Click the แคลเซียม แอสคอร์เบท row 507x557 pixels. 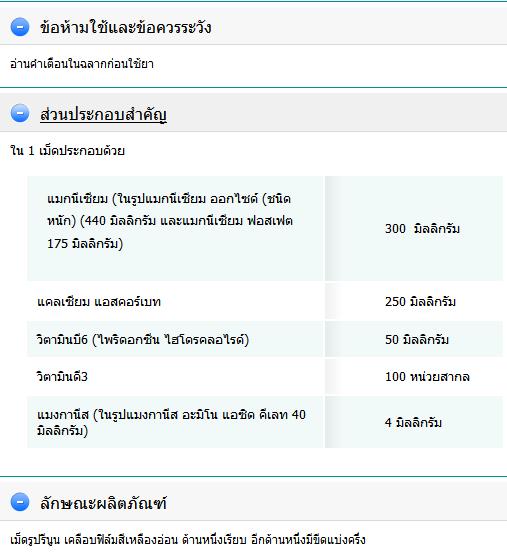(x=265, y=302)
